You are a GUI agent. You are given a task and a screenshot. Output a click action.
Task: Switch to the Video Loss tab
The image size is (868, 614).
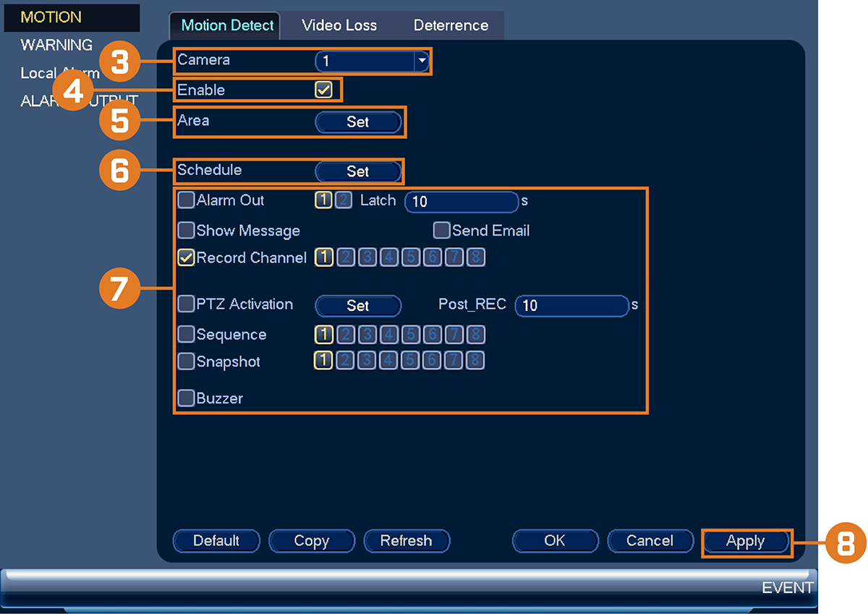click(x=339, y=25)
